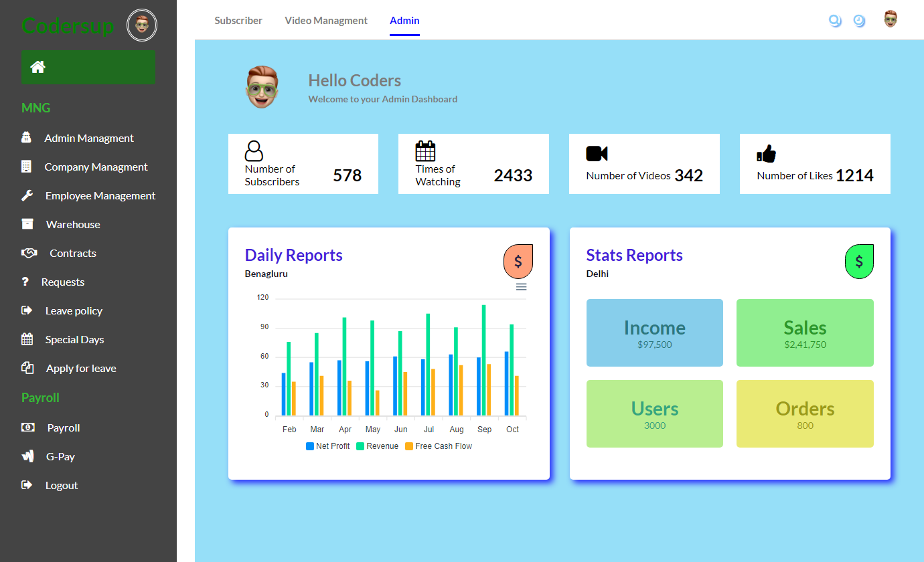Screen dimensions: 924x562
Task: Click the Income stats tile
Action: pyautogui.click(x=655, y=333)
